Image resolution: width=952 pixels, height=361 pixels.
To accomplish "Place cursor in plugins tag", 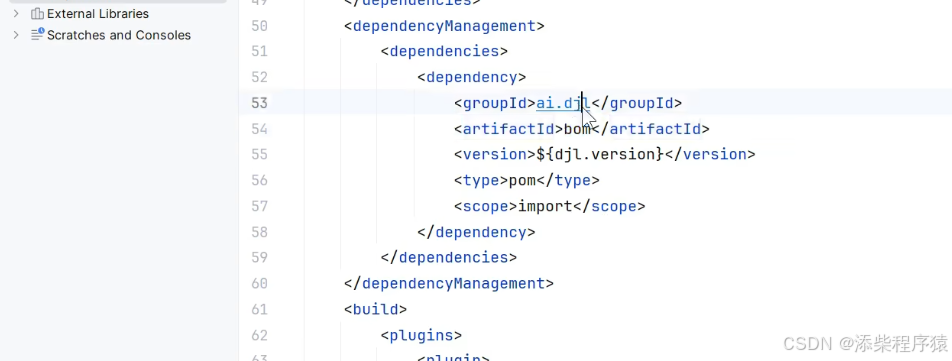I will point(421,335).
